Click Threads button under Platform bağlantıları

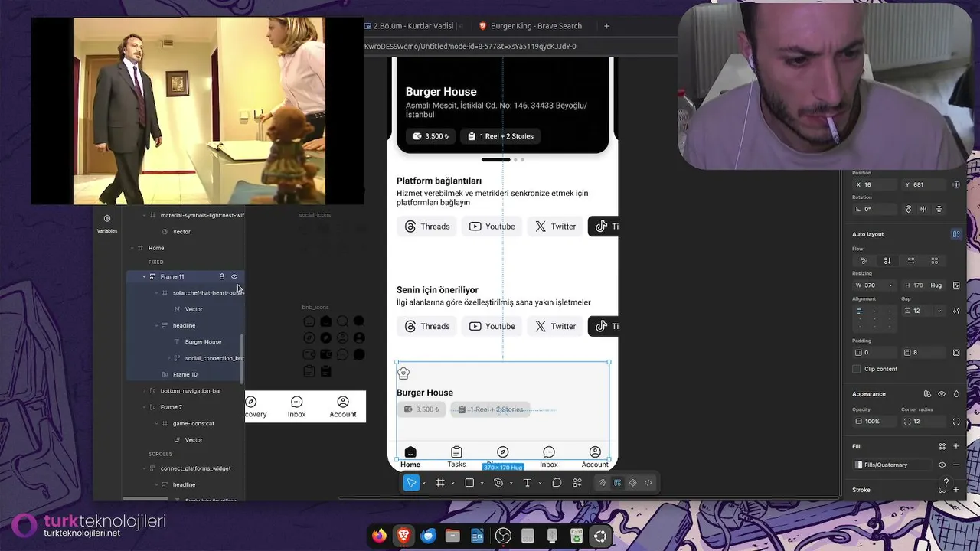pos(427,227)
